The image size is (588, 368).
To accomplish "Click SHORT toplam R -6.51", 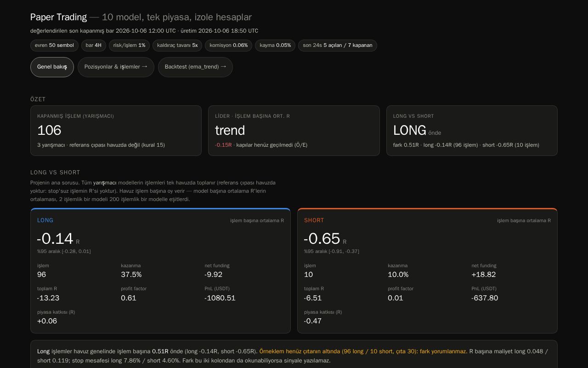I will 313,298.
